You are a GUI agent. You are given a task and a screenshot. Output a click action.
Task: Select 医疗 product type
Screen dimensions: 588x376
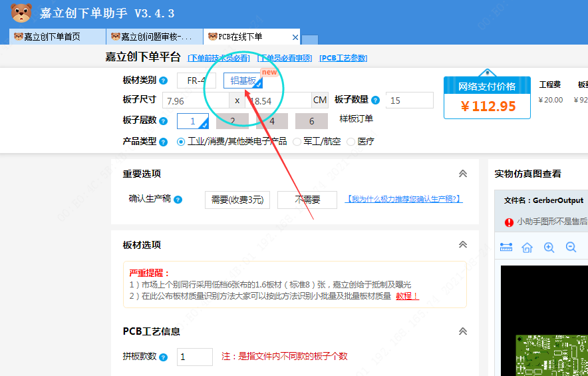[351, 142]
